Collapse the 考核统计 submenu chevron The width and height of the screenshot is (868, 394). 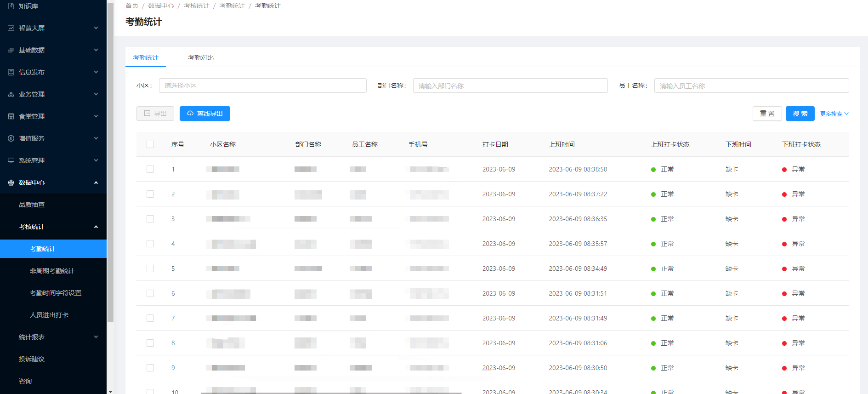tap(96, 227)
